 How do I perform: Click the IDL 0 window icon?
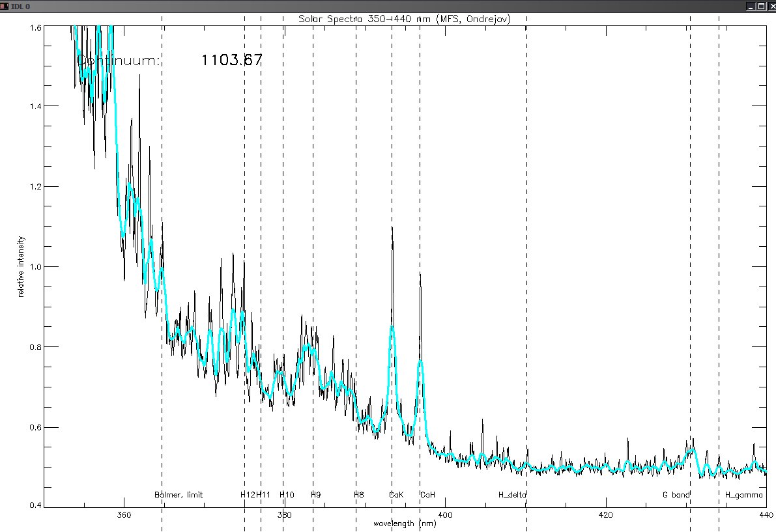(5, 6)
